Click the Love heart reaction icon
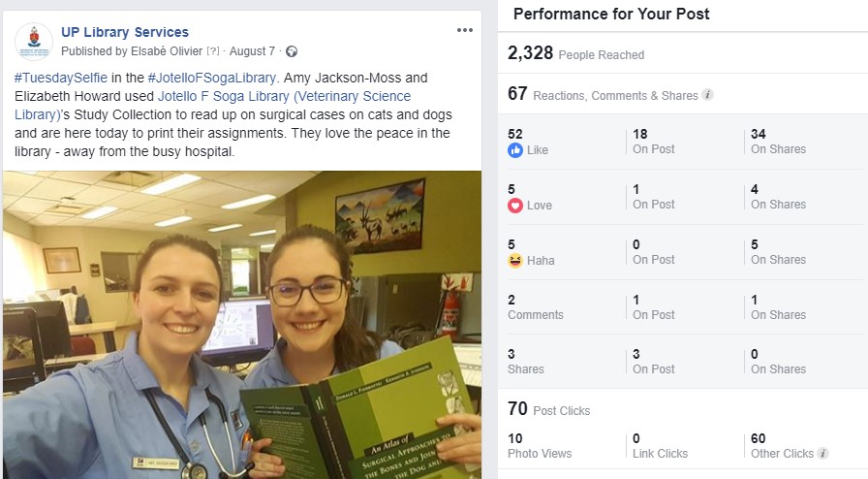This screenshot has height=479, width=868. click(514, 206)
